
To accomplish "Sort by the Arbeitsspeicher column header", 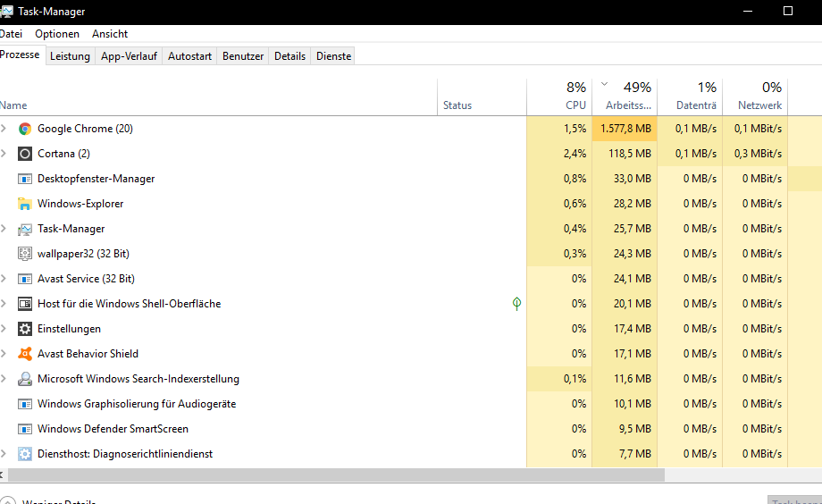I will point(625,97).
